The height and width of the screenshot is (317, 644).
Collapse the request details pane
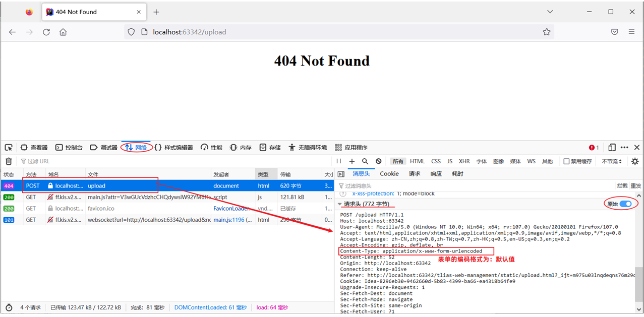341,174
